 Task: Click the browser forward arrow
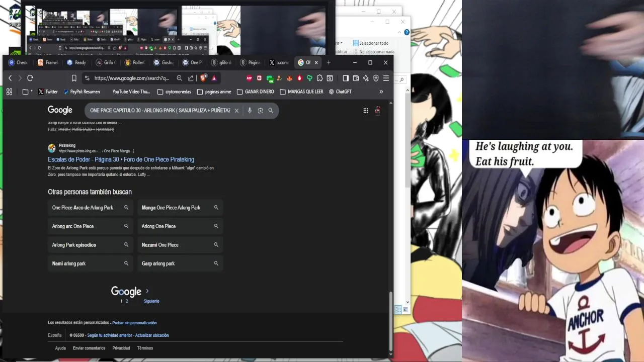pyautogui.click(x=20, y=78)
